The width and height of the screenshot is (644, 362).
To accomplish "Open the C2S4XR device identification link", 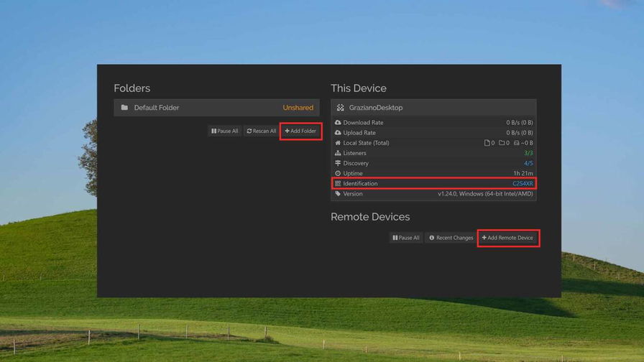I will (x=523, y=183).
